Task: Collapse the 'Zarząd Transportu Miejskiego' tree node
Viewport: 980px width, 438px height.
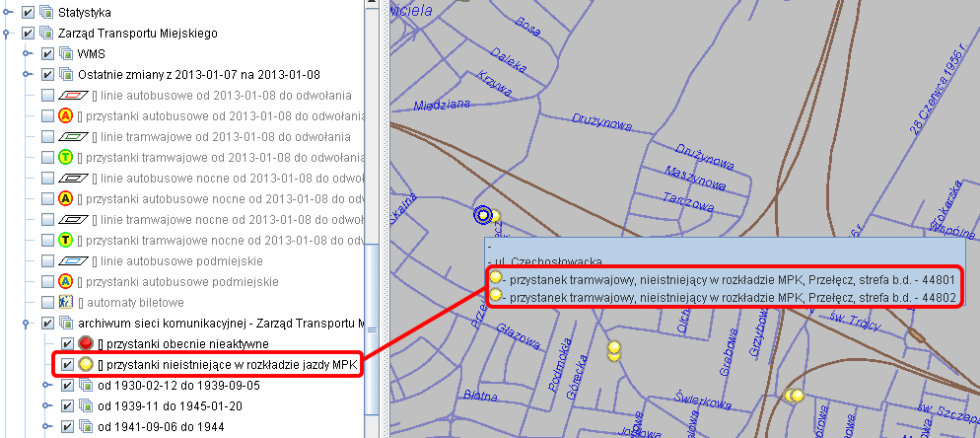Action: click(7, 34)
